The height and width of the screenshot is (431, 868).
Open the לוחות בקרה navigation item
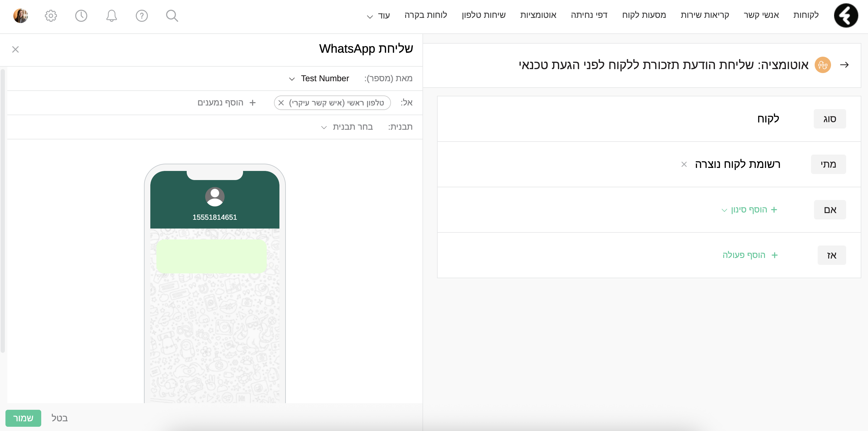426,15
